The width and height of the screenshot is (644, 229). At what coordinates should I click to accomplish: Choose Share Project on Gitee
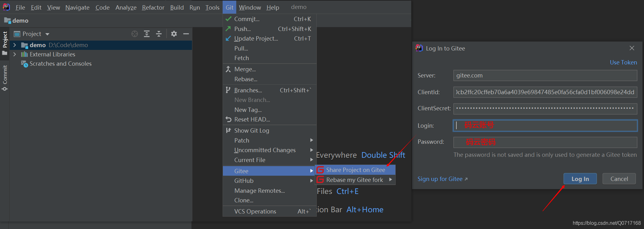pyautogui.click(x=355, y=170)
